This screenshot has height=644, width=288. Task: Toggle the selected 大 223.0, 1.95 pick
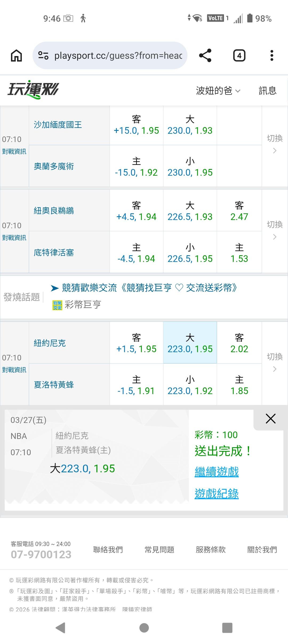[x=190, y=343]
